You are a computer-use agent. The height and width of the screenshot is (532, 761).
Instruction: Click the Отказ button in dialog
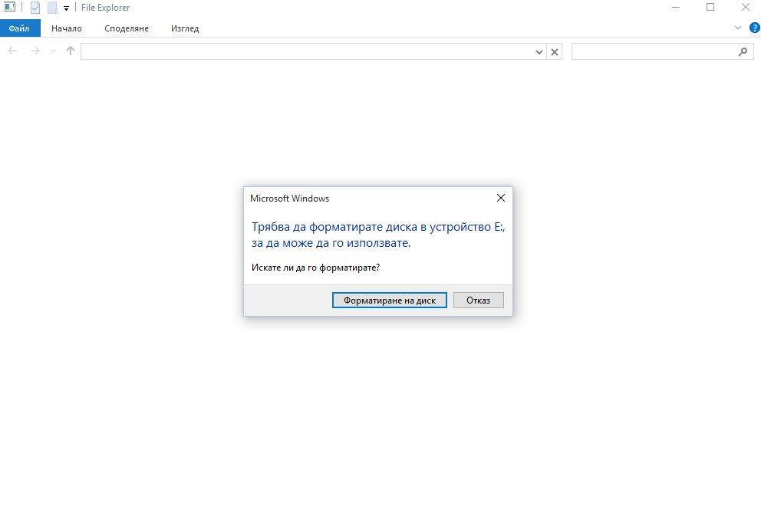point(478,300)
